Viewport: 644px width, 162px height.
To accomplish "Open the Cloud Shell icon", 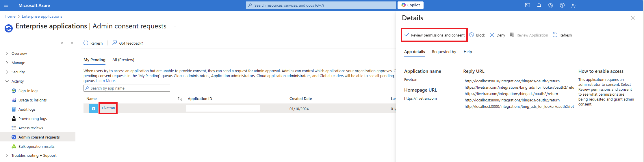I will pos(527,5).
